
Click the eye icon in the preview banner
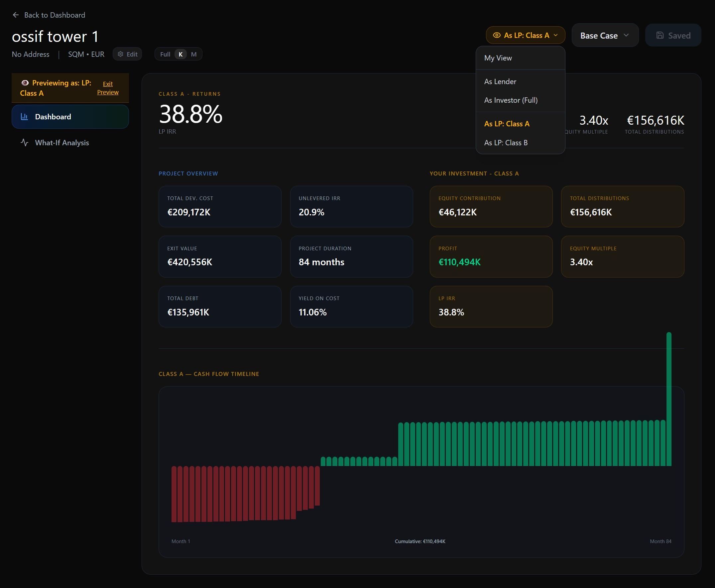(25, 83)
